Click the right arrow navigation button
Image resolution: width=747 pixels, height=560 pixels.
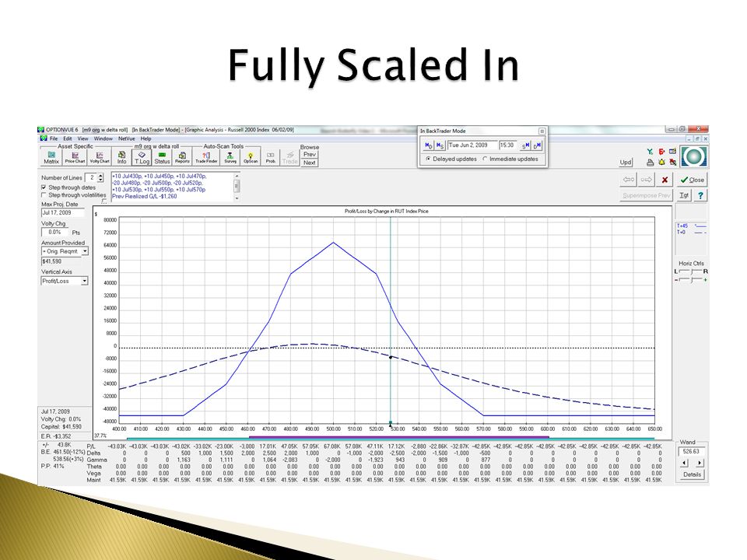click(x=646, y=180)
